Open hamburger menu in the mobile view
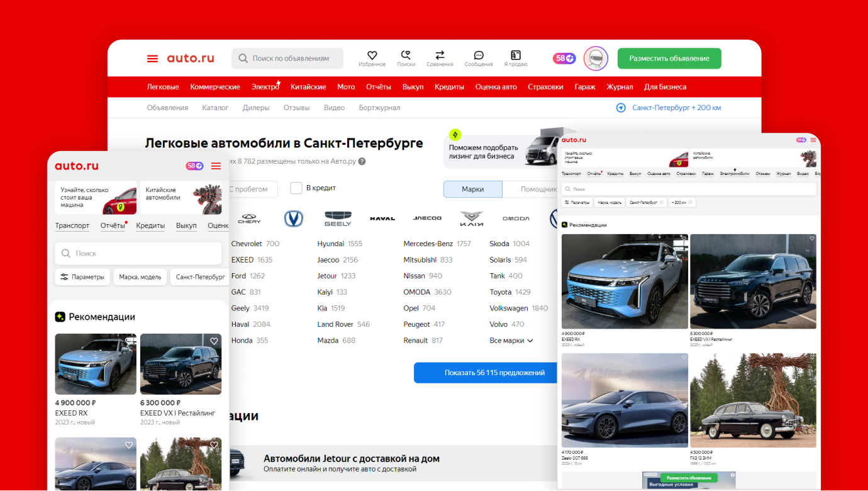 point(216,166)
